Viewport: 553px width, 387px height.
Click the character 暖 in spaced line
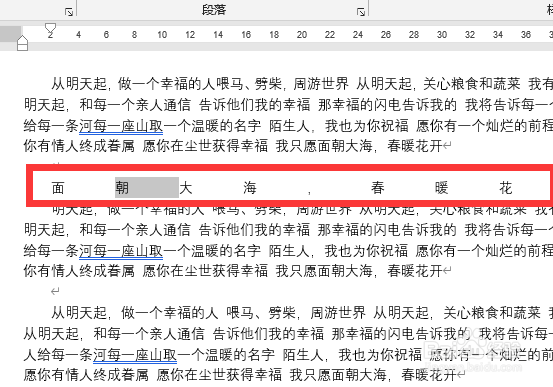441,187
